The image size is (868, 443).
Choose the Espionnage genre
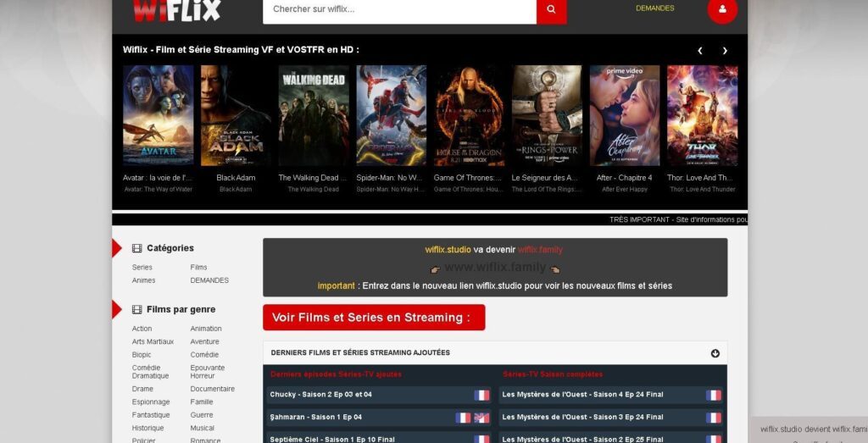[151, 402]
